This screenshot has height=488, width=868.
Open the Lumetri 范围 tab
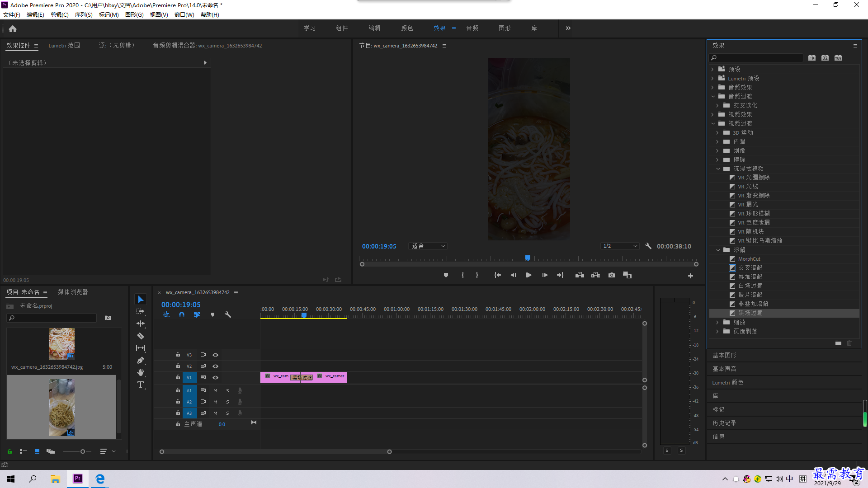coord(64,46)
